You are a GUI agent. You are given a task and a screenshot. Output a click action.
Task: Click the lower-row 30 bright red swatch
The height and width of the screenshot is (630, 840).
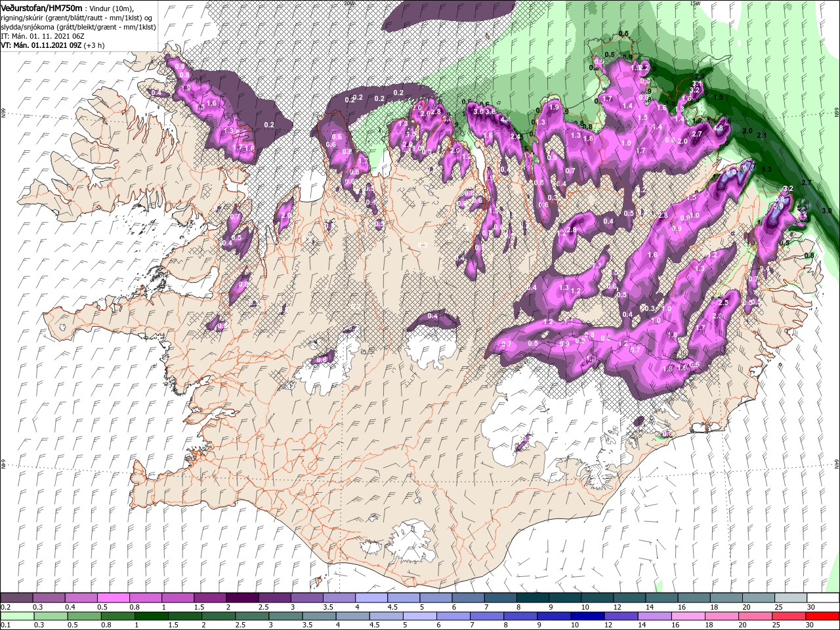(x=824, y=616)
